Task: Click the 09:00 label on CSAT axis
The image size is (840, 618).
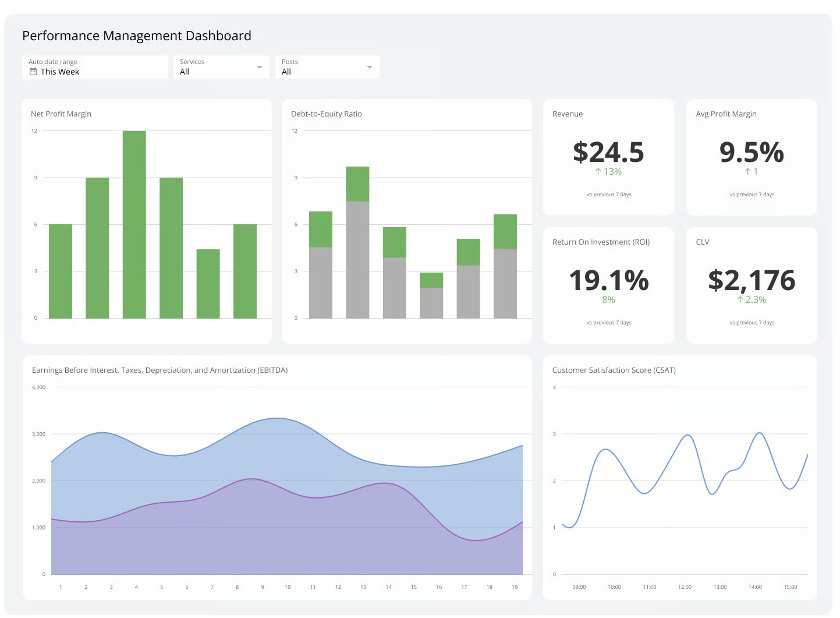Action: (579, 587)
